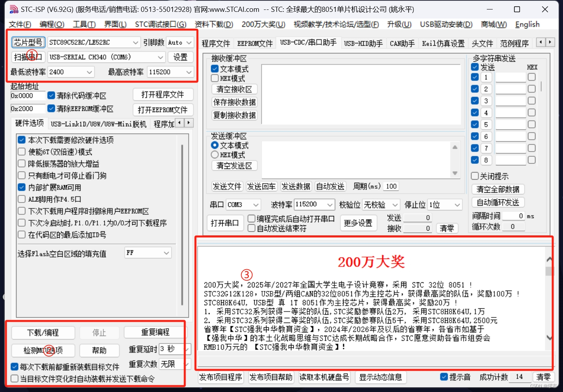Toggle 文本模式 checkbox in receive buffer
This screenshot has width=563, height=392.
coord(215,69)
